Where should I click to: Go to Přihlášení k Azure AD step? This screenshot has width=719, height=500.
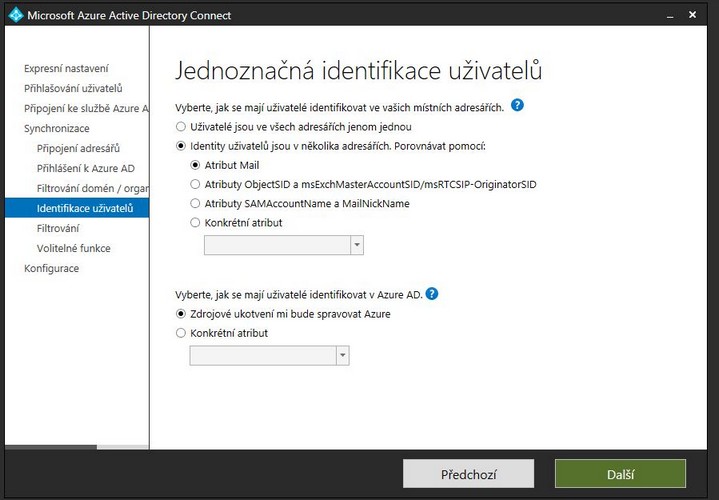86,168
